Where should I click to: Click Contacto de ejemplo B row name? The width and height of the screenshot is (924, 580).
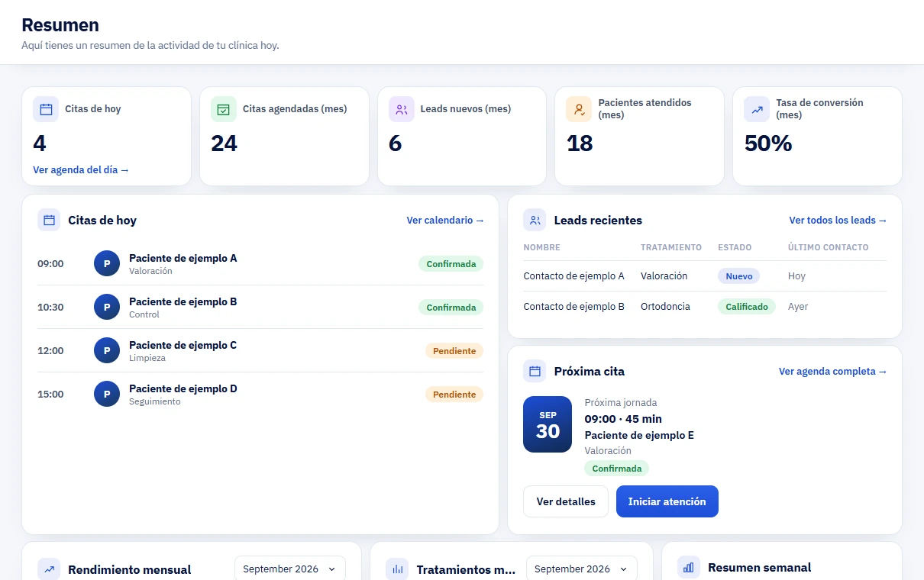[573, 307]
